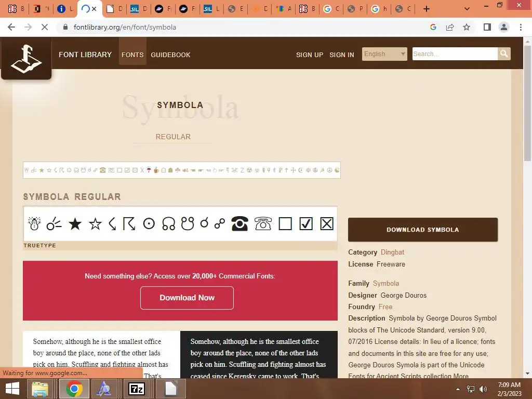Switch to the SIL tab labeled L
The width and height of the screenshot is (532, 399).
[x=211, y=9]
